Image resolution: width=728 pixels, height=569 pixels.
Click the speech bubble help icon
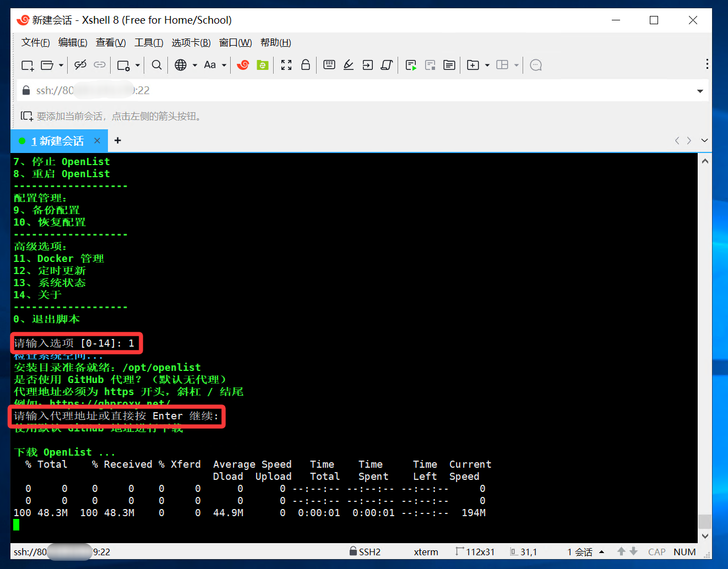point(536,65)
